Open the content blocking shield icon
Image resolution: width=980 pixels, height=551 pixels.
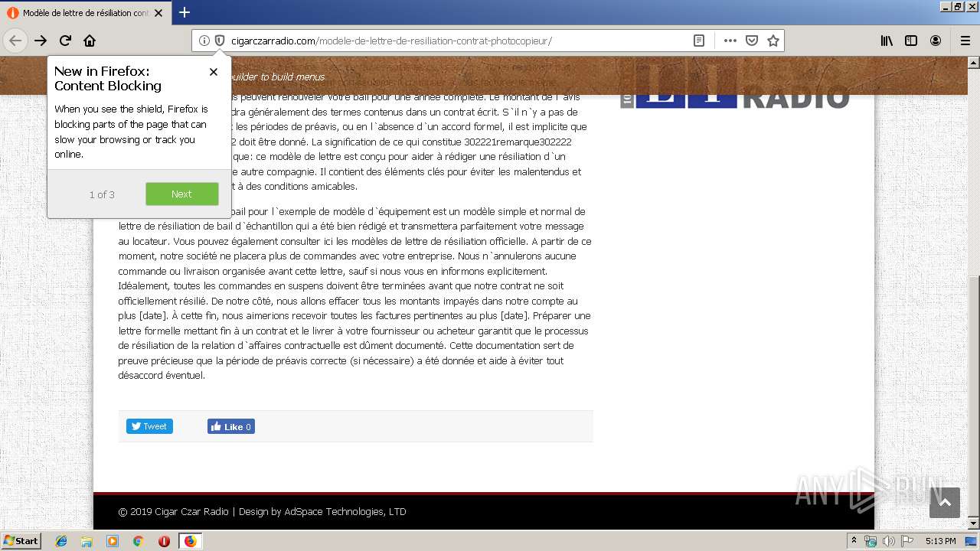click(x=220, y=41)
